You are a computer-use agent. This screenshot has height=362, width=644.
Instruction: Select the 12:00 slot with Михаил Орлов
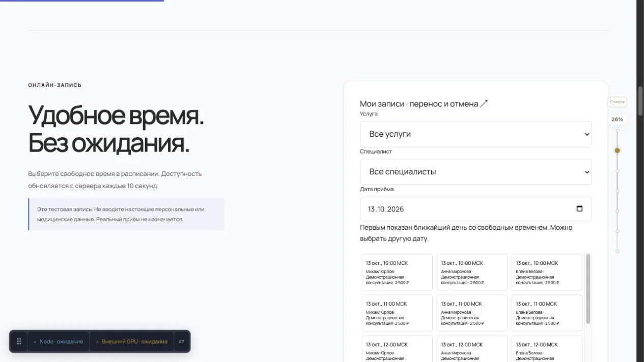point(397,349)
